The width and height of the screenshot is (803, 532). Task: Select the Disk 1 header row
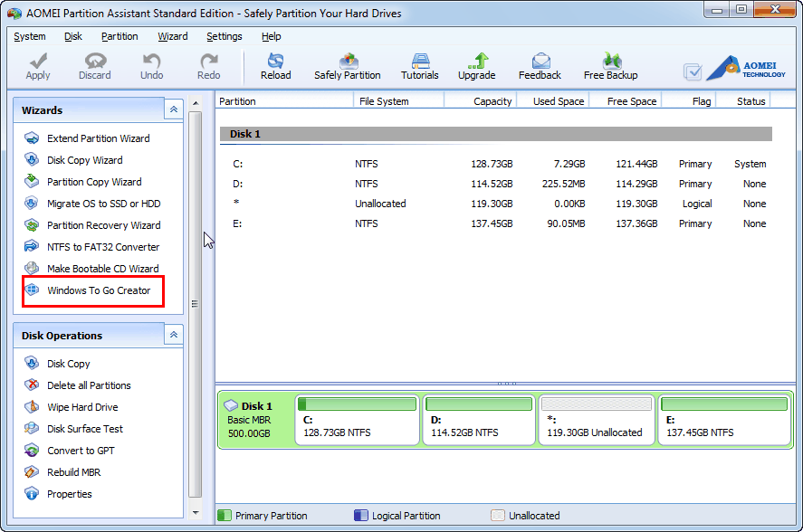coord(496,134)
